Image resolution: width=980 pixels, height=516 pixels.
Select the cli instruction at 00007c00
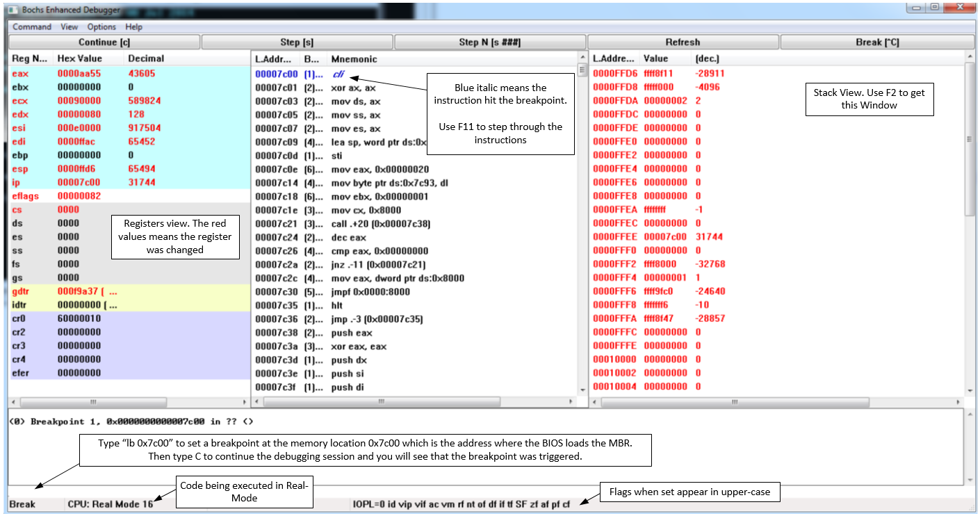point(338,74)
